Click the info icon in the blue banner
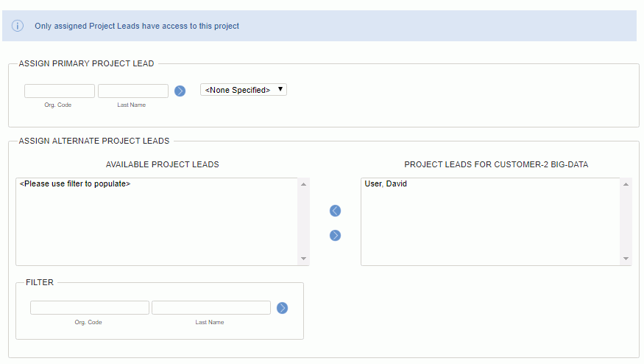This screenshot has height=364, width=644. pos(17,26)
